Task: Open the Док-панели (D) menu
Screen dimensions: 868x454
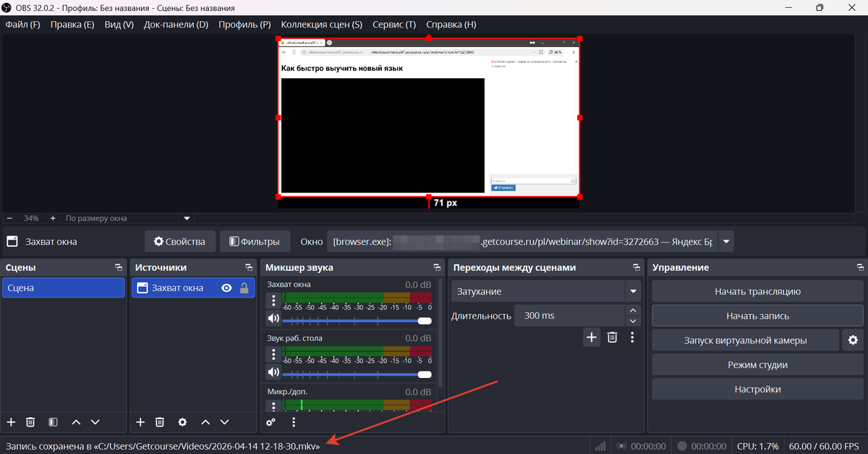Action: (176, 25)
